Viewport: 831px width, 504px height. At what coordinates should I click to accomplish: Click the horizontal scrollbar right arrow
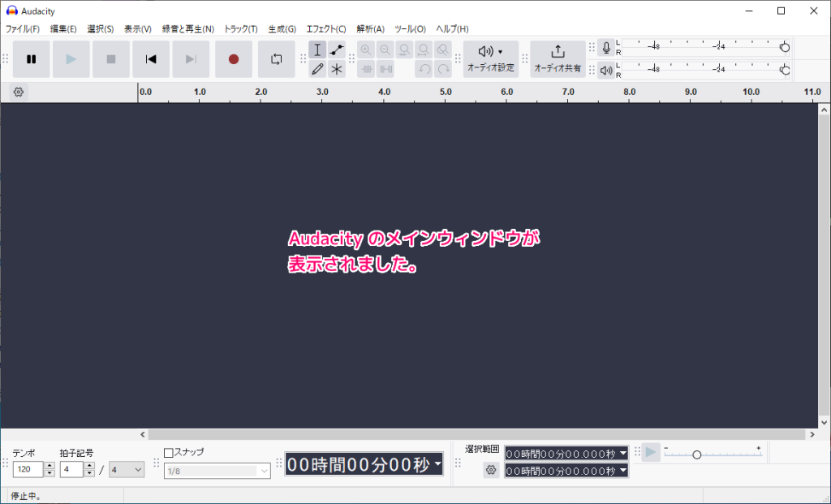(812, 434)
